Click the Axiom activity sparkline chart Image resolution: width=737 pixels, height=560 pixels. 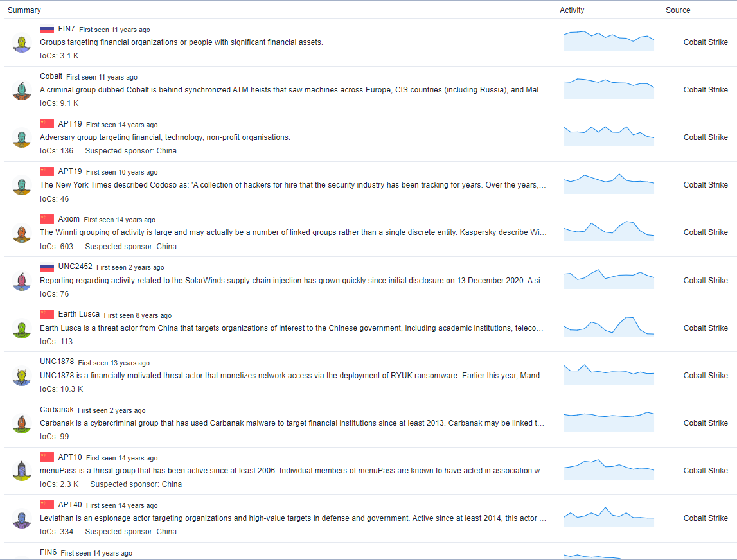(608, 231)
